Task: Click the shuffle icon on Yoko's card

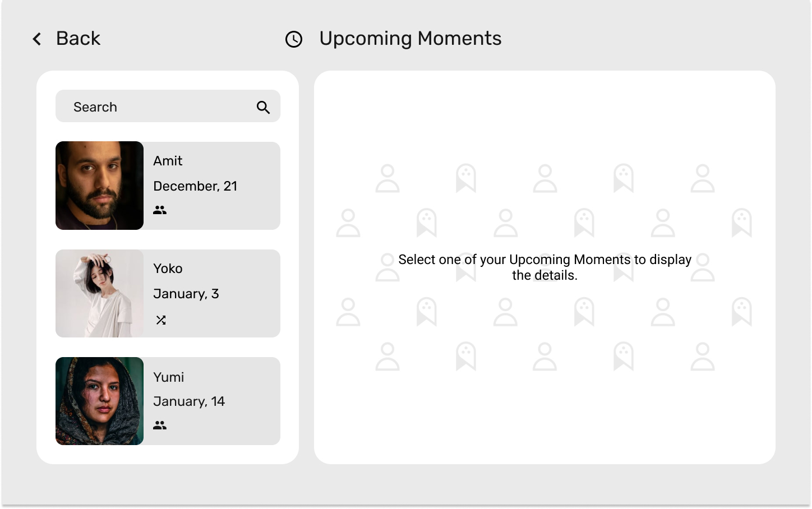Action: pos(161,320)
